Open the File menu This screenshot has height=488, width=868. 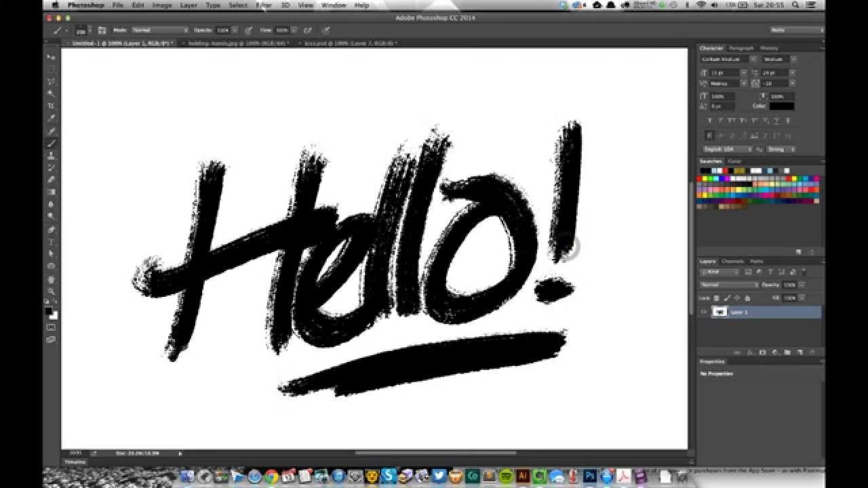(x=118, y=5)
